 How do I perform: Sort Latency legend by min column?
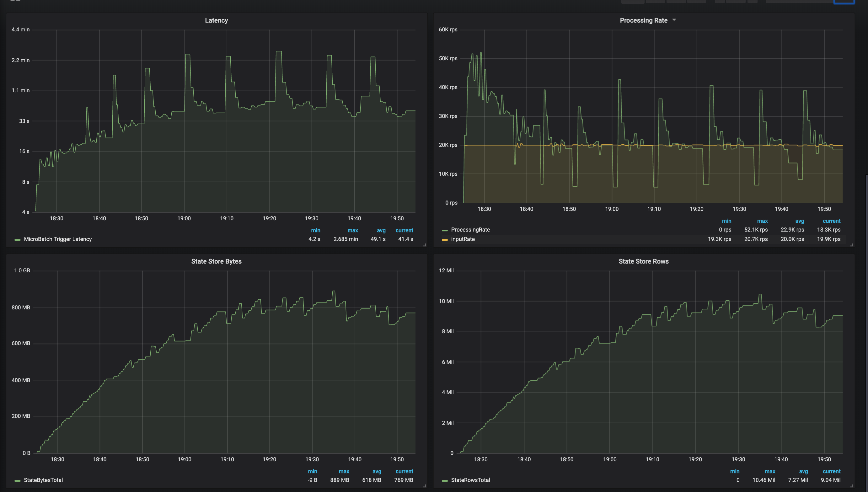316,230
